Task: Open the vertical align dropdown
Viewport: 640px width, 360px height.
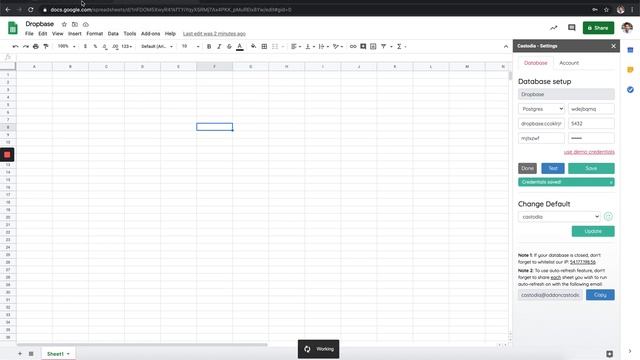Action: point(309,47)
